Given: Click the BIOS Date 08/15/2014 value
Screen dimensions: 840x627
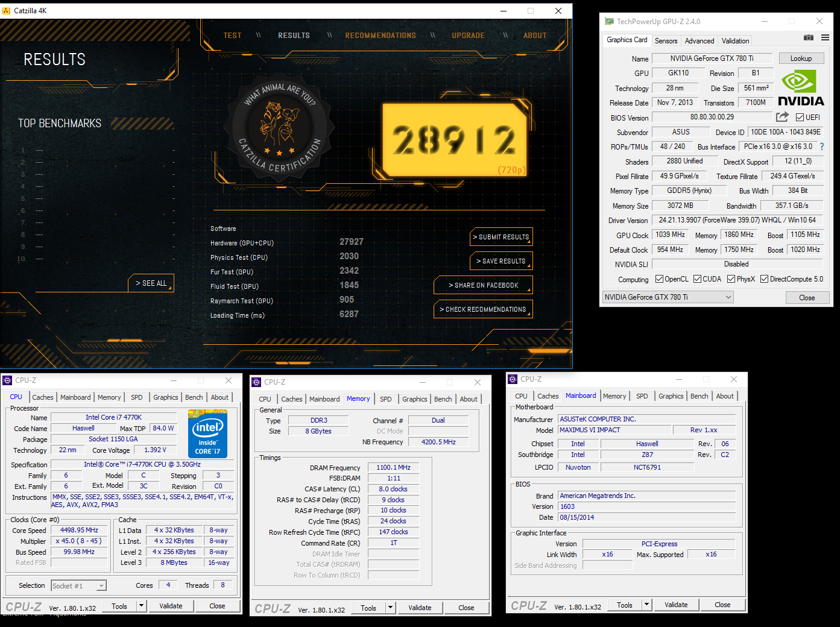Looking at the screenshot, I should coord(647,517).
